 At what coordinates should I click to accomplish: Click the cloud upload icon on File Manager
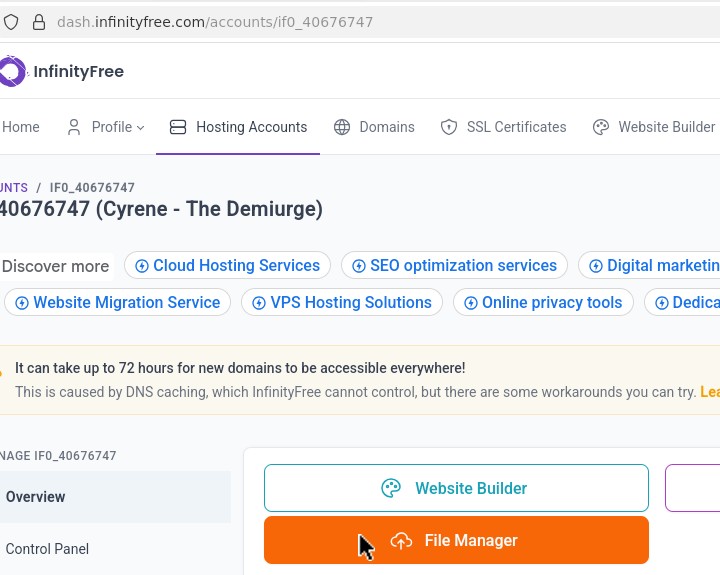tap(401, 541)
